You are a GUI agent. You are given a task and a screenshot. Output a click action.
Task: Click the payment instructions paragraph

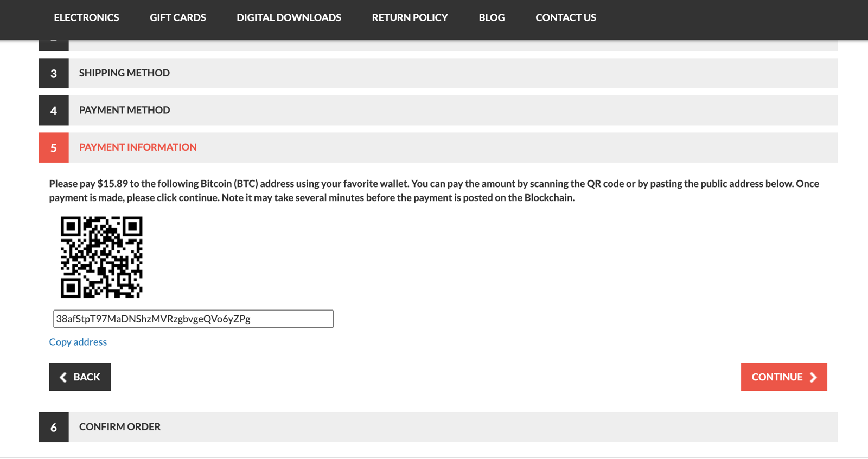(434, 190)
